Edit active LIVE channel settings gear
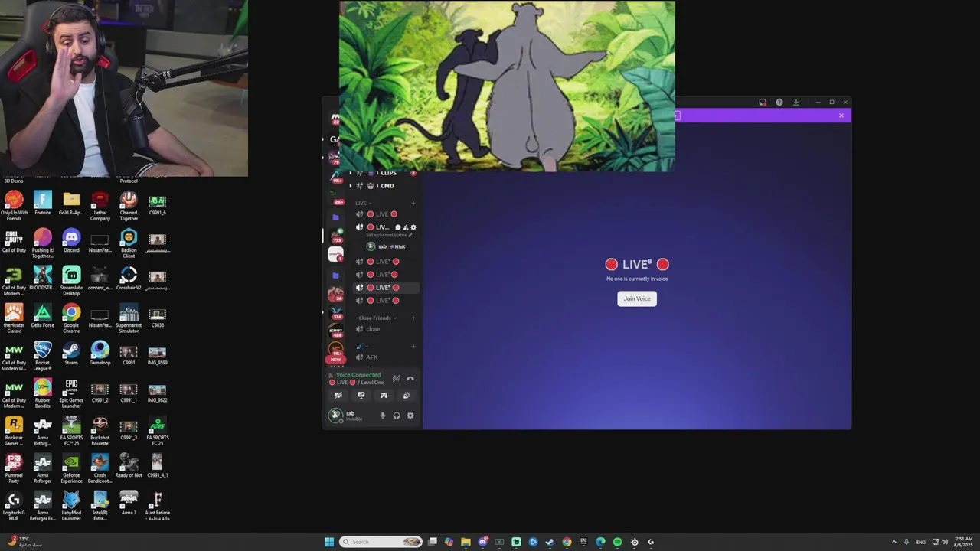Image resolution: width=980 pixels, height=551 pixels. [413, 227]
